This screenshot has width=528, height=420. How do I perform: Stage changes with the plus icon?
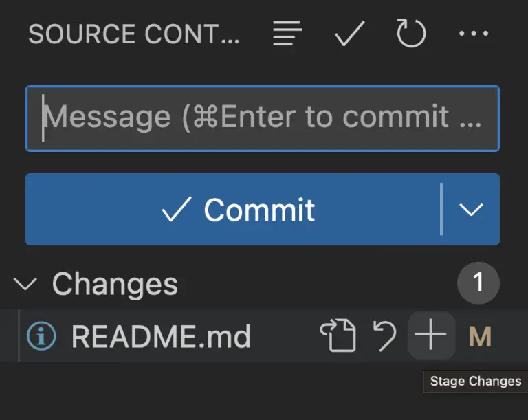(431, 335)
